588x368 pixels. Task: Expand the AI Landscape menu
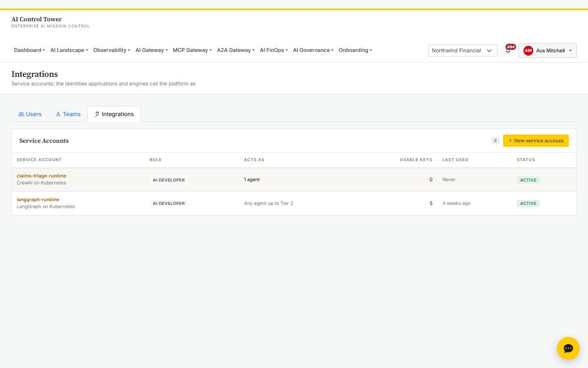coord(69,50)
